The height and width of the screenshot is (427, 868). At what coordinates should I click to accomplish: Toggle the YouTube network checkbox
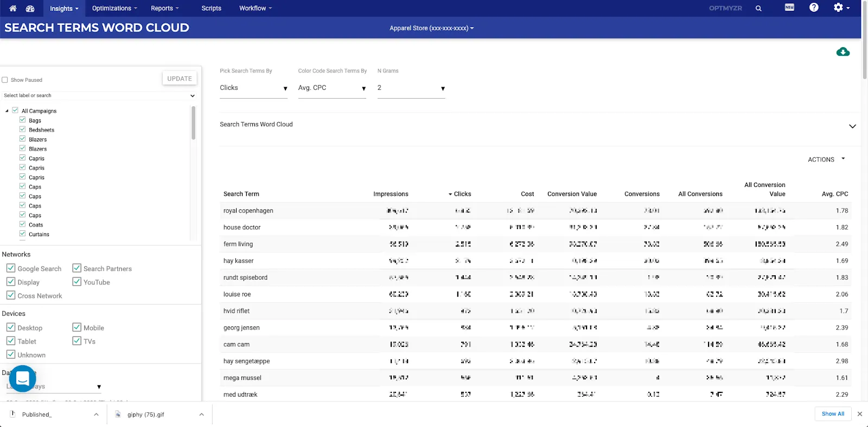(x=77, y=282)
